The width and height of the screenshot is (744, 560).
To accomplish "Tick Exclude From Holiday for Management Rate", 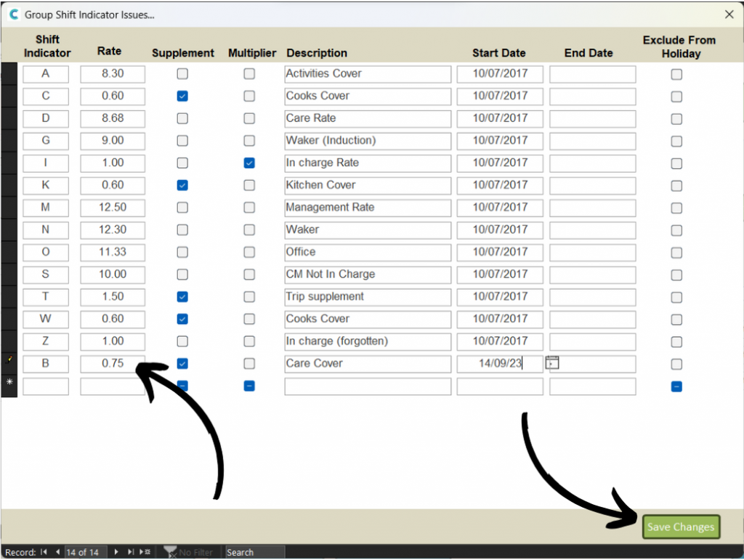I will tap(676, 208).
